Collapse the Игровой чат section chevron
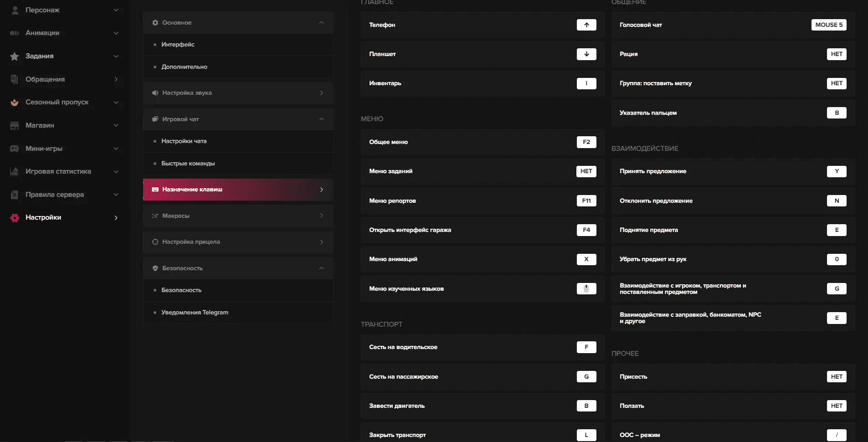Screen dimensions: 868x442 [321, 119]
